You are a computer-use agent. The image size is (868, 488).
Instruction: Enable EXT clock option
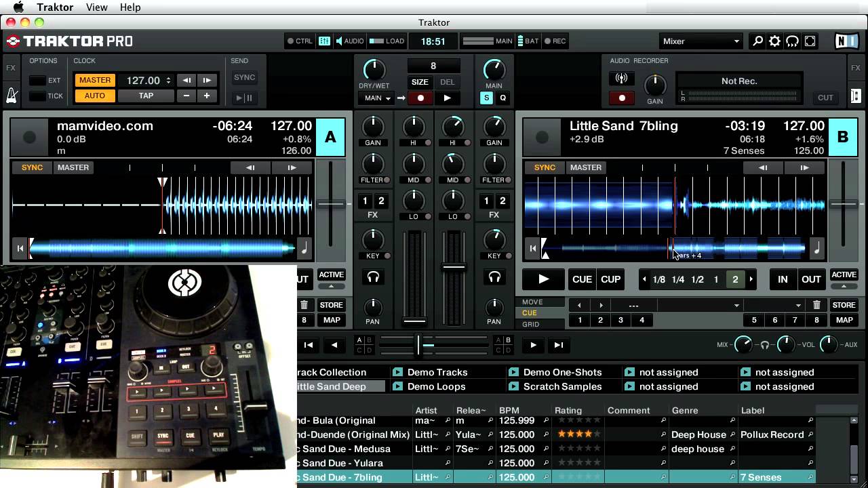(37, 80)
